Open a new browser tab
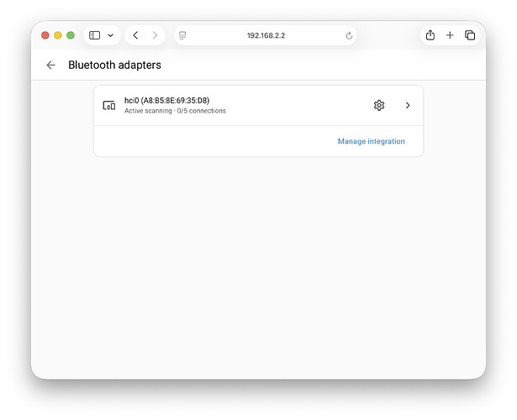The image size is (517, 420). 450,35
